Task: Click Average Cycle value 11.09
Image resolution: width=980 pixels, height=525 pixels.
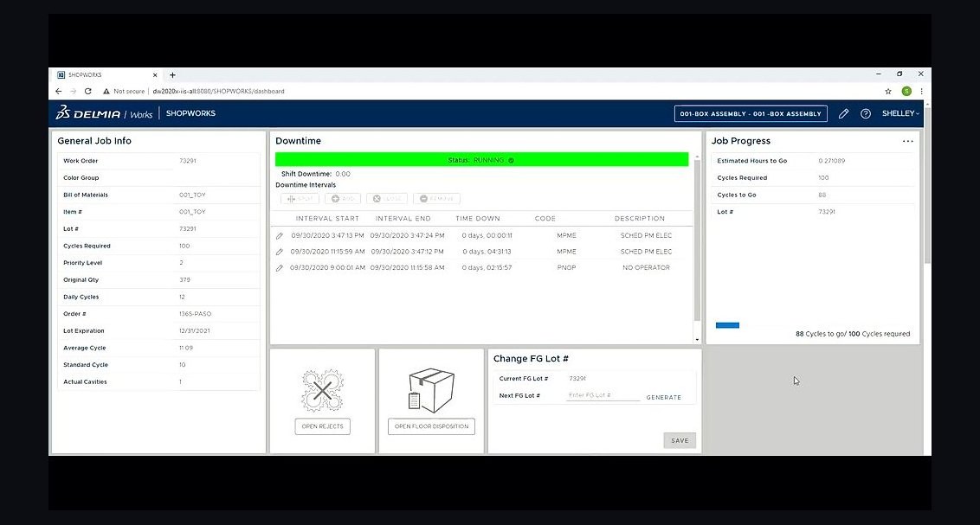Action: 185,349
